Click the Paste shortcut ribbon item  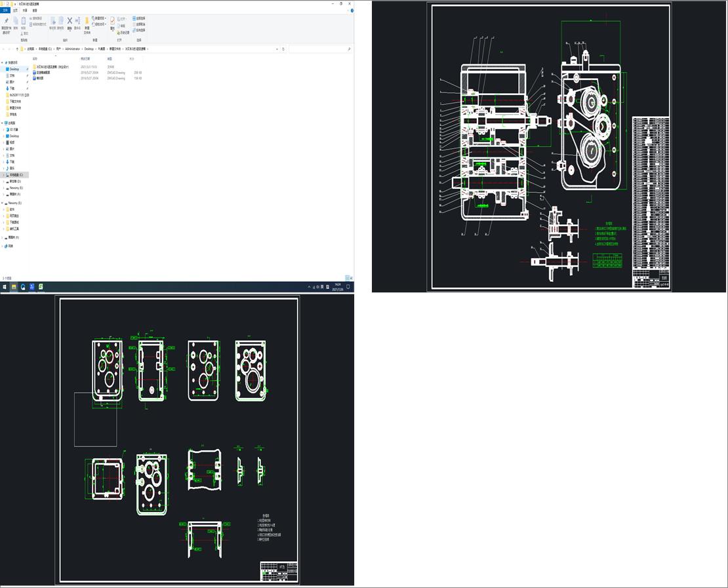[38, 24]
